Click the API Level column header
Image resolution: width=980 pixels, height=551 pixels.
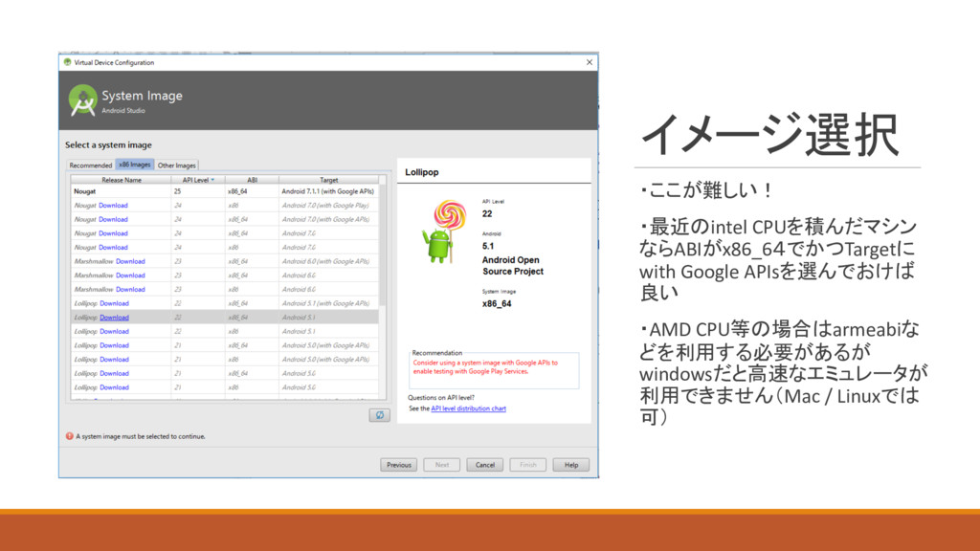[198, 180]
